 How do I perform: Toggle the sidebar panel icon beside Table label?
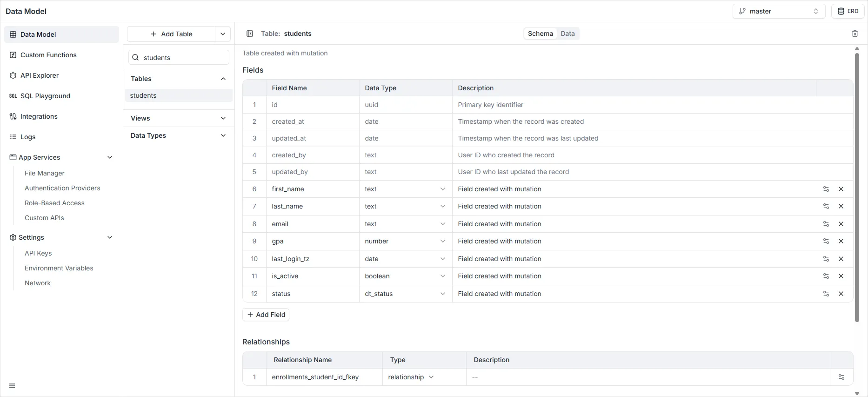tap(250, 34)
